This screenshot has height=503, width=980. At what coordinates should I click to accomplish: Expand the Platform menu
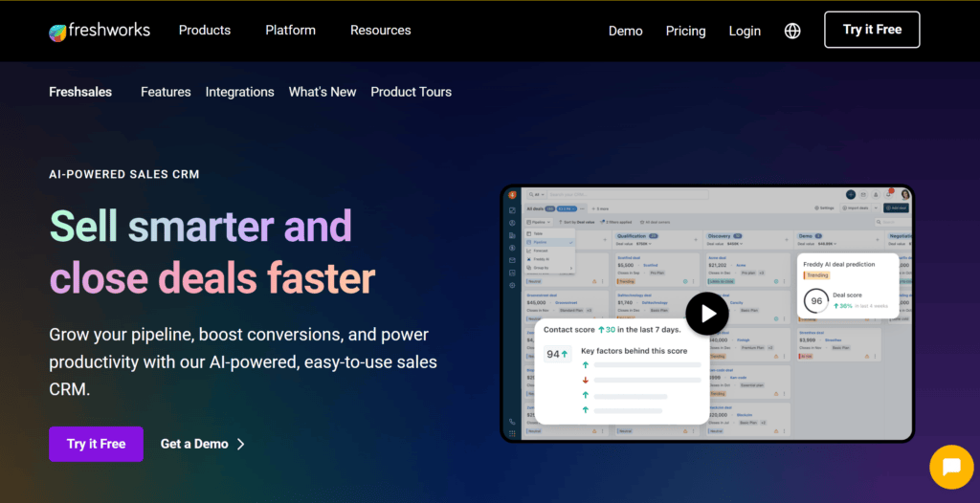click(290, 31)
